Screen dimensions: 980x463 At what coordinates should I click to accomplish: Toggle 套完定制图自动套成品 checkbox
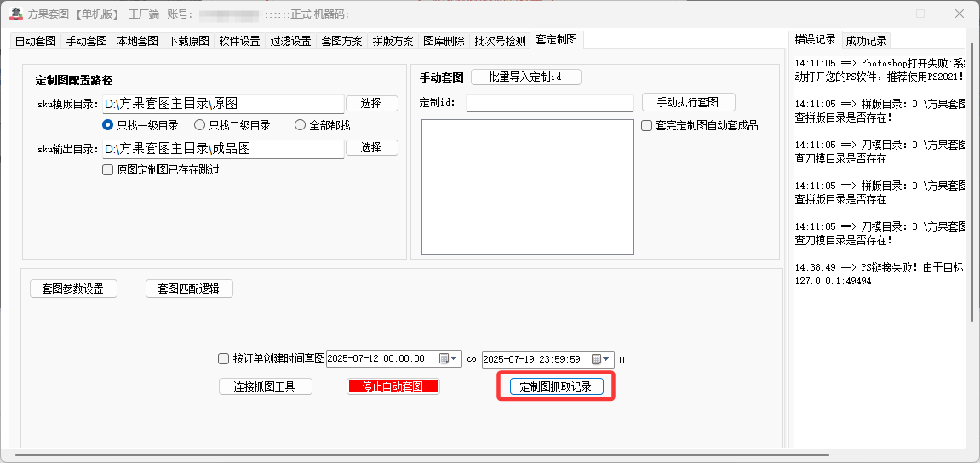click(x=700, y=126)
